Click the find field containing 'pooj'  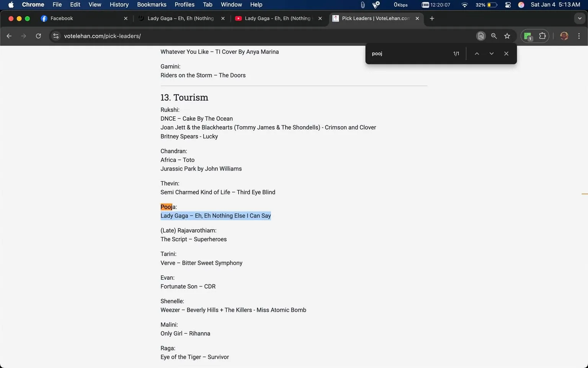click(406, 53)
